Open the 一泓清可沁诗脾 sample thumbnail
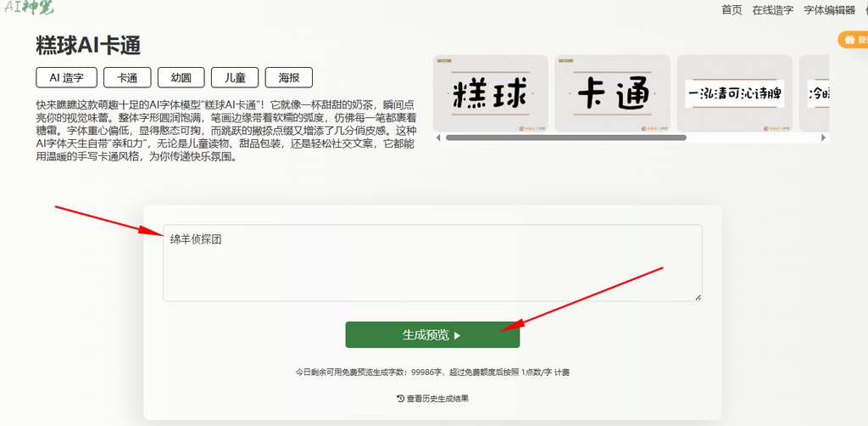868x426 pixels. (735, 93)
